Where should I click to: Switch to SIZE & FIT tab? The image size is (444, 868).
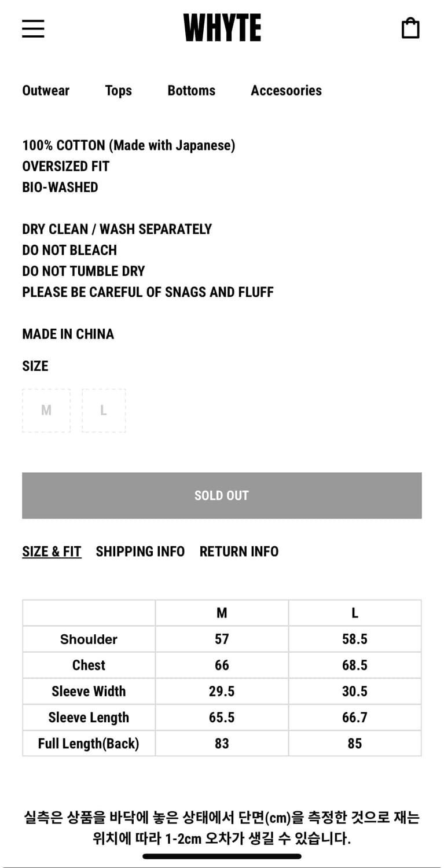(52, 551)
